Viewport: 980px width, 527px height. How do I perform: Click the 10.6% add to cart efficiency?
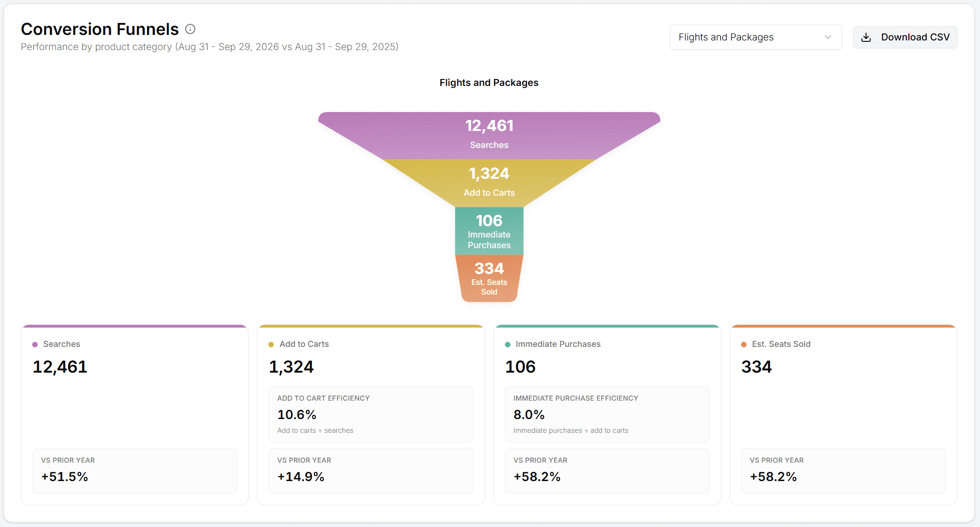pos(297,414)
